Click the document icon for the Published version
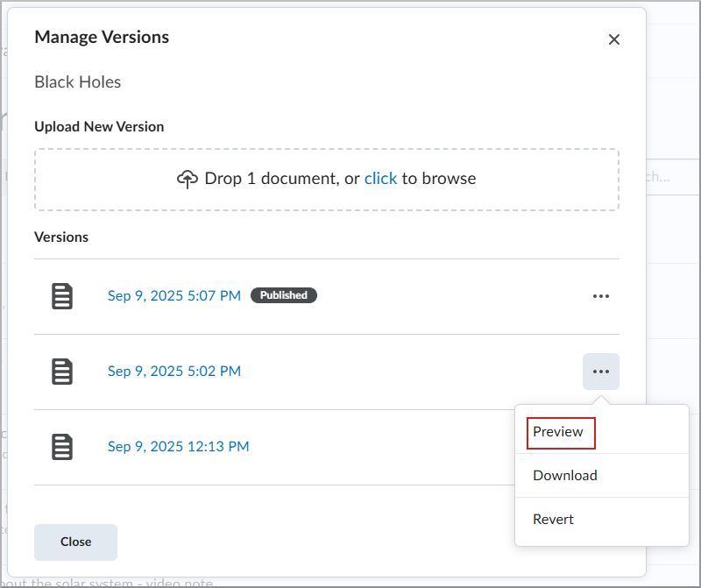The width and height of the screenshot is (701, 588). [x=62, y=296]
